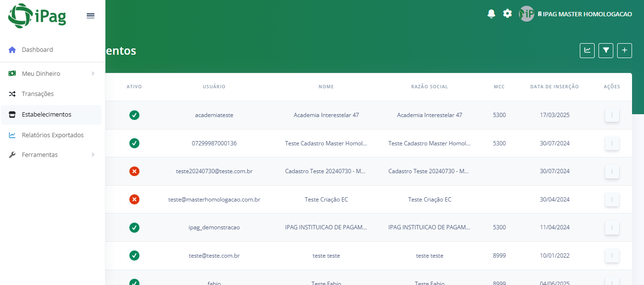Viewport: 644px width, 285px height.
Task: Click the MCC column header
Action: [x=499, y=87]
